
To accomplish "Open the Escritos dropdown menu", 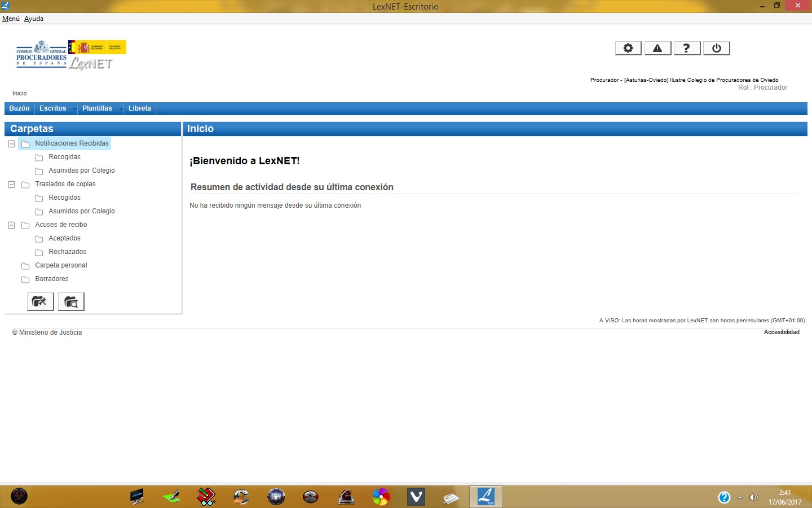I will pyautogui.click(x=52, y=108).
